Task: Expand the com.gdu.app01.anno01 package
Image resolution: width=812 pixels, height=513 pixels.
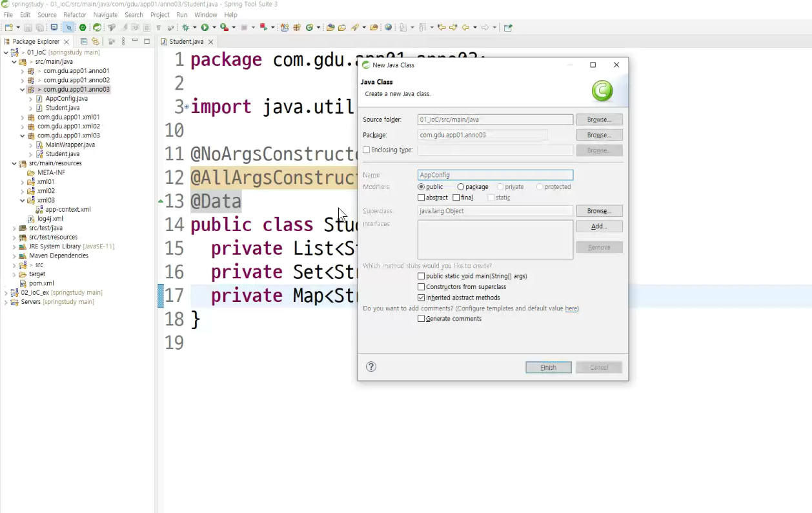Action: coord(23,71)
